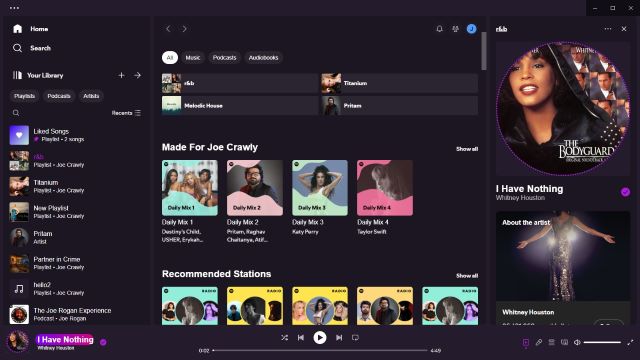Open Daily Mix 2 card
640x360 pixels.
coord(255,202)
